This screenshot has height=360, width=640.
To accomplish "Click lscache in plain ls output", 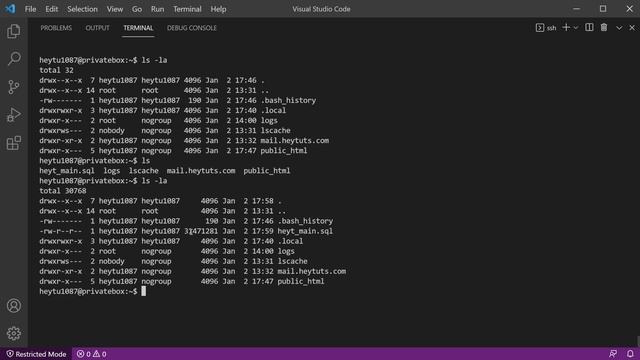I will click(144, 171).
